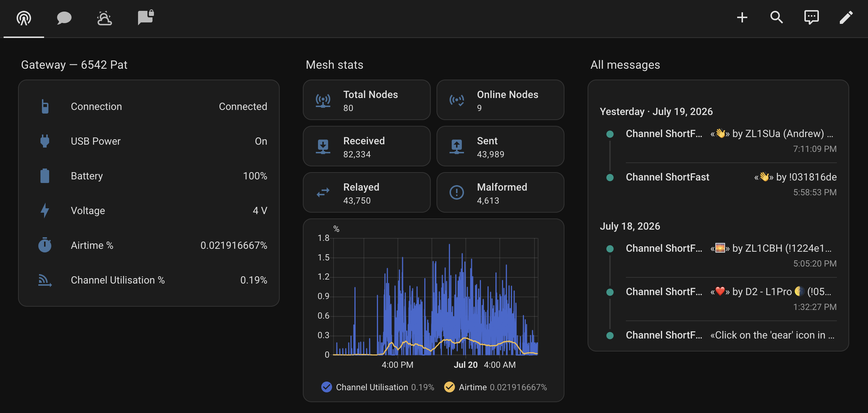Click the pencil edit dashboard icon
Image resolution: width=868 pixels, height=413 pixels.
pos(846,17)
